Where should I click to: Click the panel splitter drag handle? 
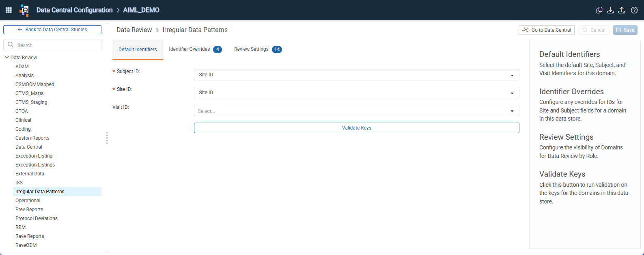coord(107,138)
